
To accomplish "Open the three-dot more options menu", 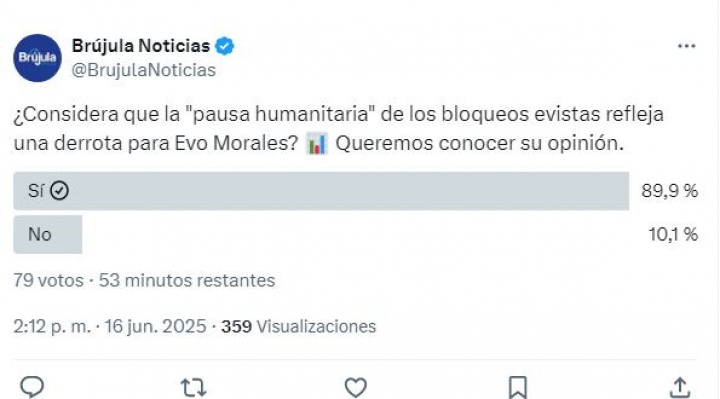I will (x=686, y=46).
